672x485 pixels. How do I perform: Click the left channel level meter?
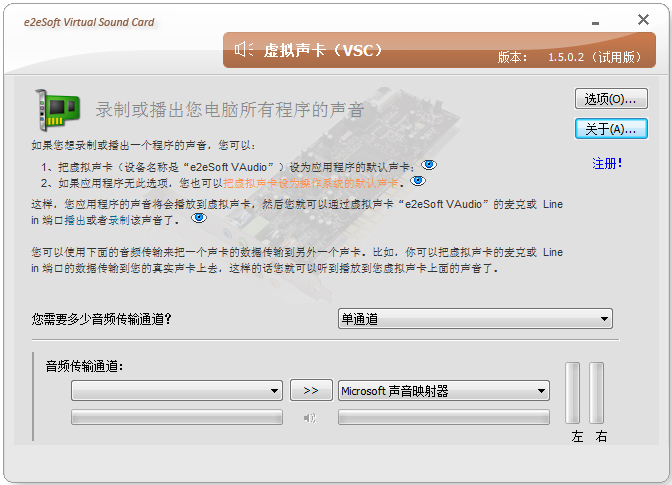[573, 393]
